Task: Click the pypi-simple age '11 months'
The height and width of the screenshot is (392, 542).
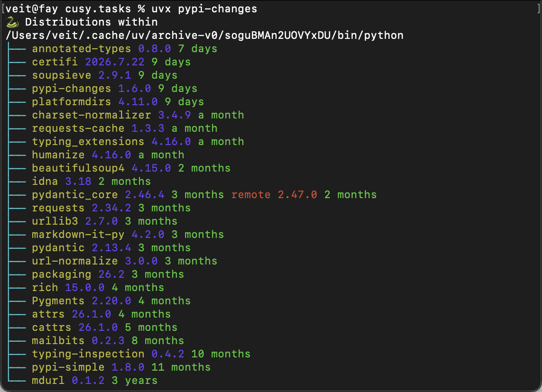Action: (181, 367)
